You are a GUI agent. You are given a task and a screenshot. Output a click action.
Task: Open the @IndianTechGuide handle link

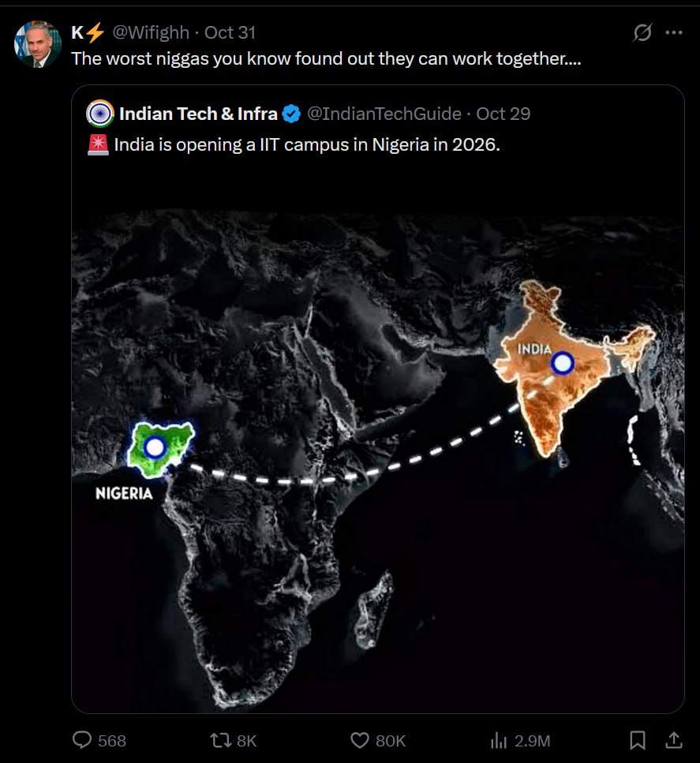point(384,114)
